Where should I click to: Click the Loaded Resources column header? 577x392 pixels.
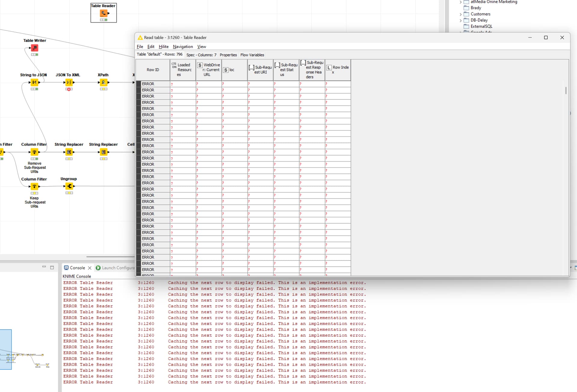183,70
